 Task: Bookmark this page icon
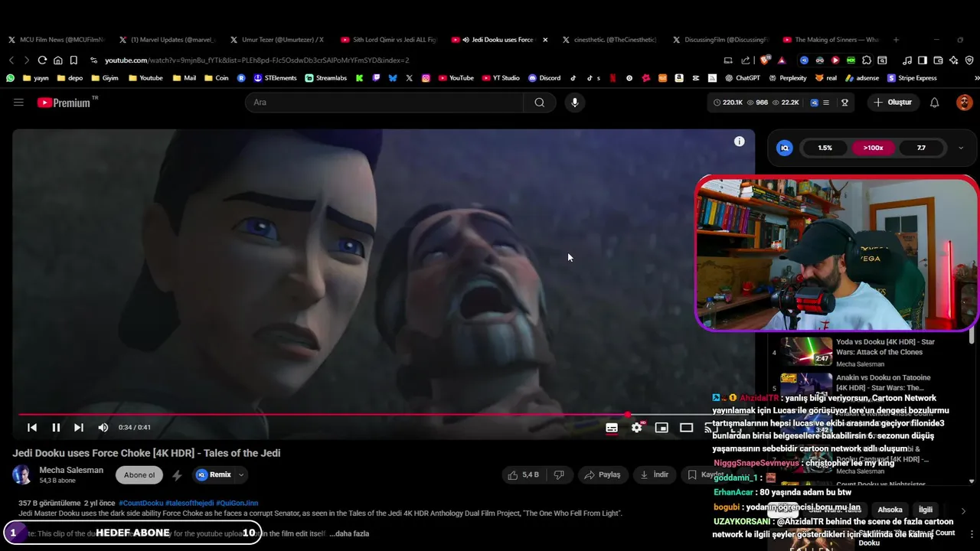(x=73, y=60)
